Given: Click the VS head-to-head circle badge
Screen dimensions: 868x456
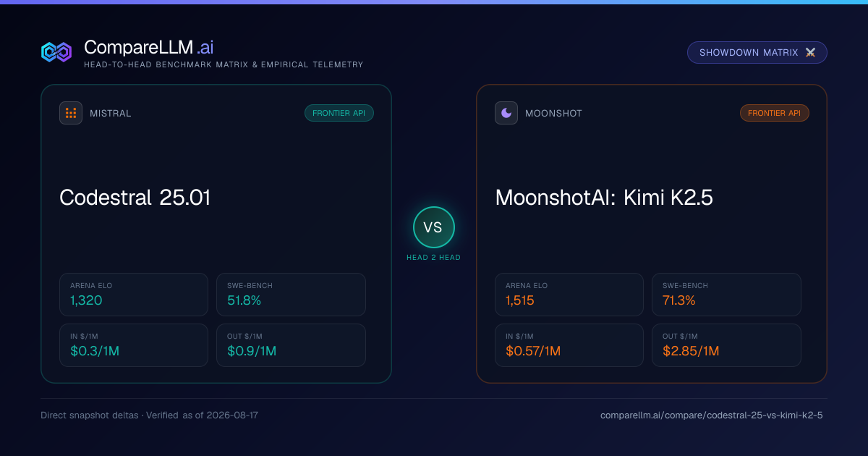Looking at the screenshot, I should pyautogui.click(x=433, y=227).
